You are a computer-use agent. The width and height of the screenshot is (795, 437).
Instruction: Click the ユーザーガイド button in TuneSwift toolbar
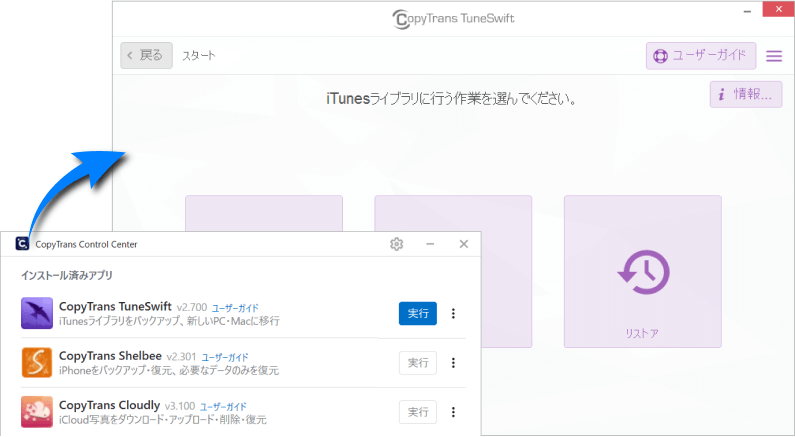701,56
